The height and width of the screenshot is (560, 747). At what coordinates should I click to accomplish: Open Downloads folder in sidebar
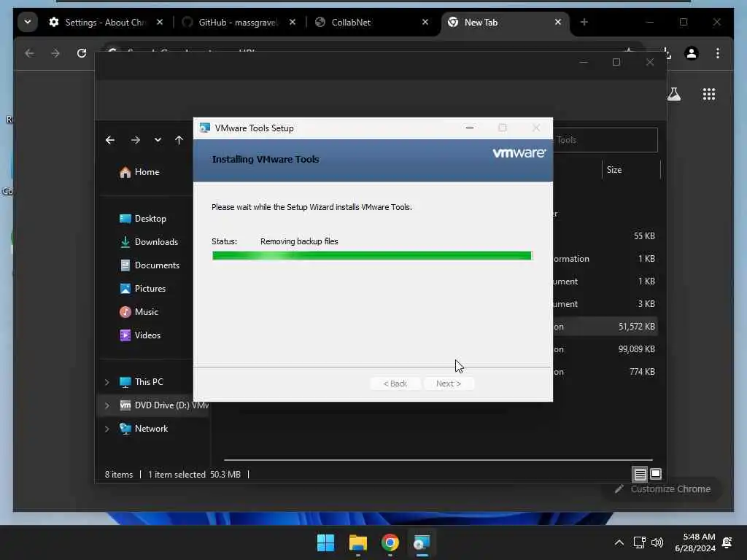tap(149, 242)
